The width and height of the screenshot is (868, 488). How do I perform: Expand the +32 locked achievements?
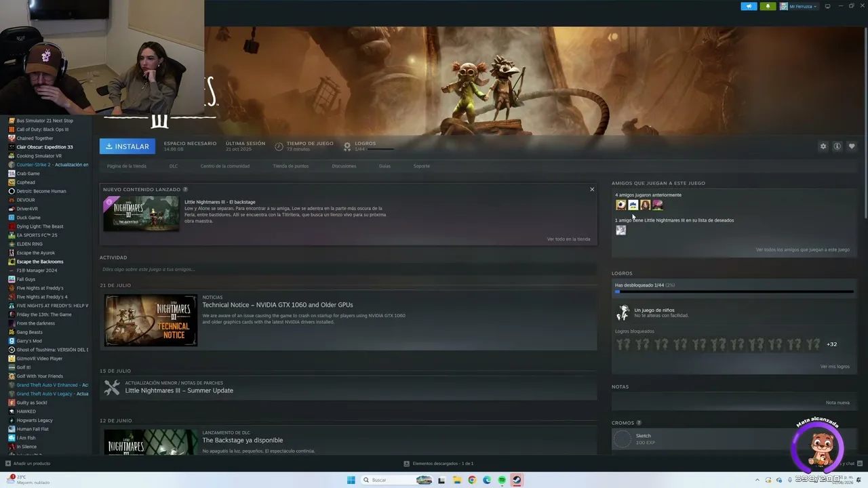(x=831, y=344)
